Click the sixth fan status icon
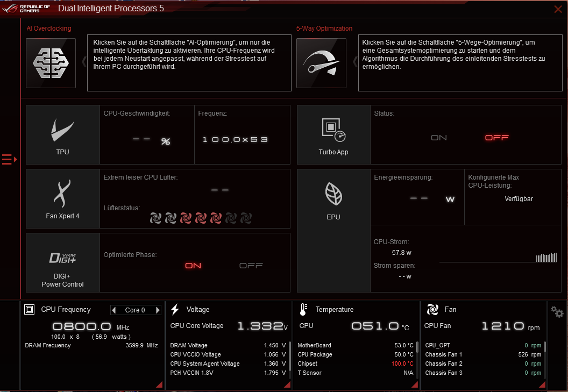This screenshot has width=568, height=392. 231,218
